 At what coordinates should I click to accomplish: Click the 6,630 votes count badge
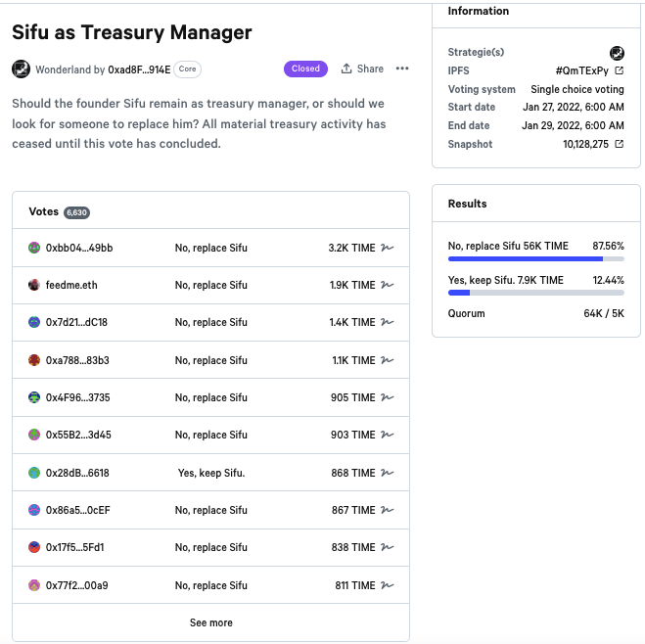(76, 212)
